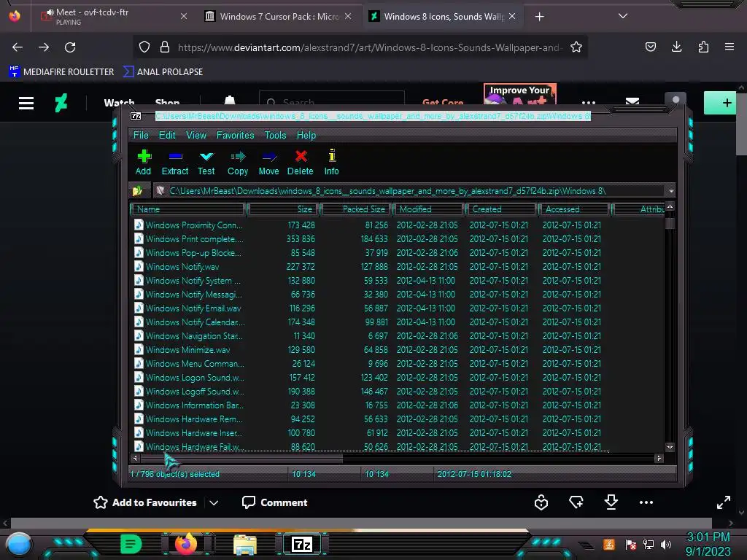This screenshot has width=747, height=560.
Task: Click the Start orb button
Action: tap(19, 545)
